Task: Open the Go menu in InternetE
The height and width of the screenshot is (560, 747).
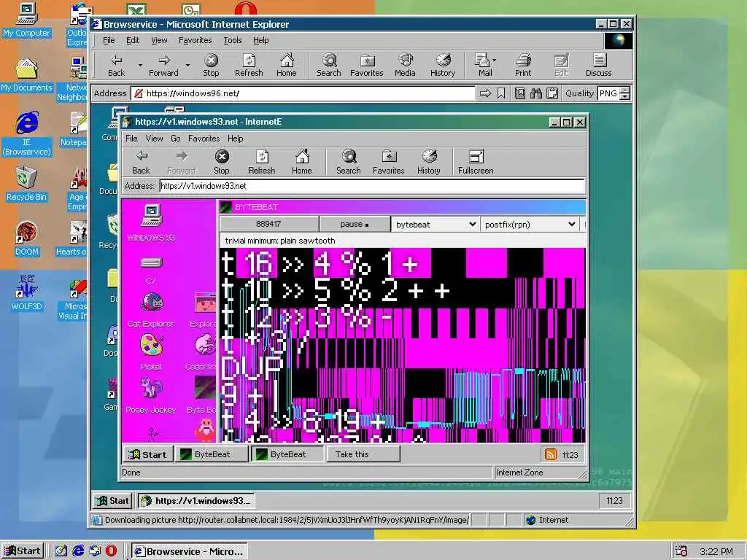Action: [x=175, y=139]
